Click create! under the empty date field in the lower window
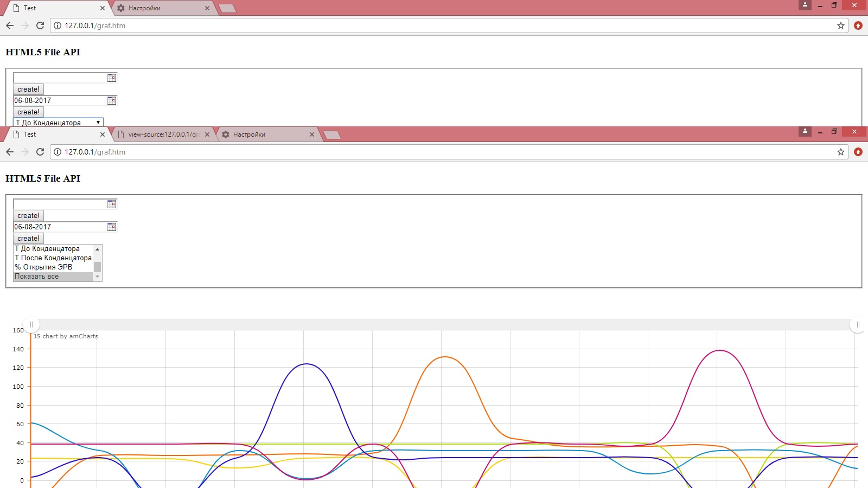The height and width of the screenshot is (488, 868). (28, 216)
